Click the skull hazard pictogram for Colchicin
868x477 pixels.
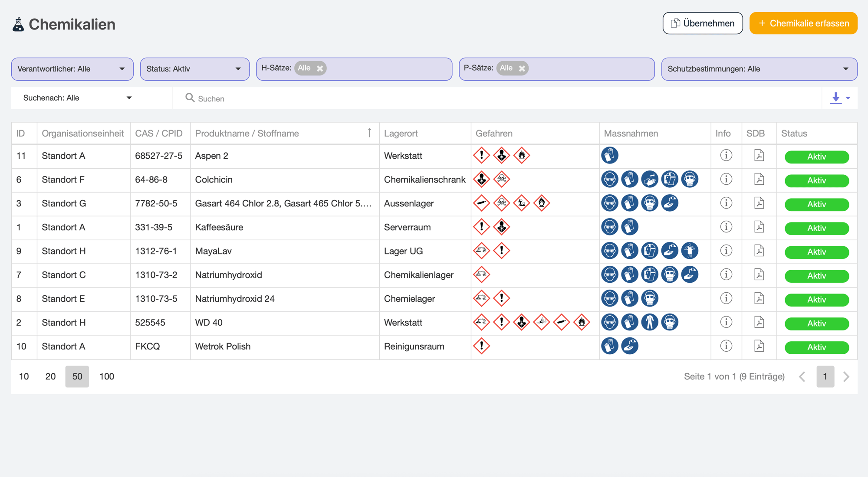[x=501, y=179]
